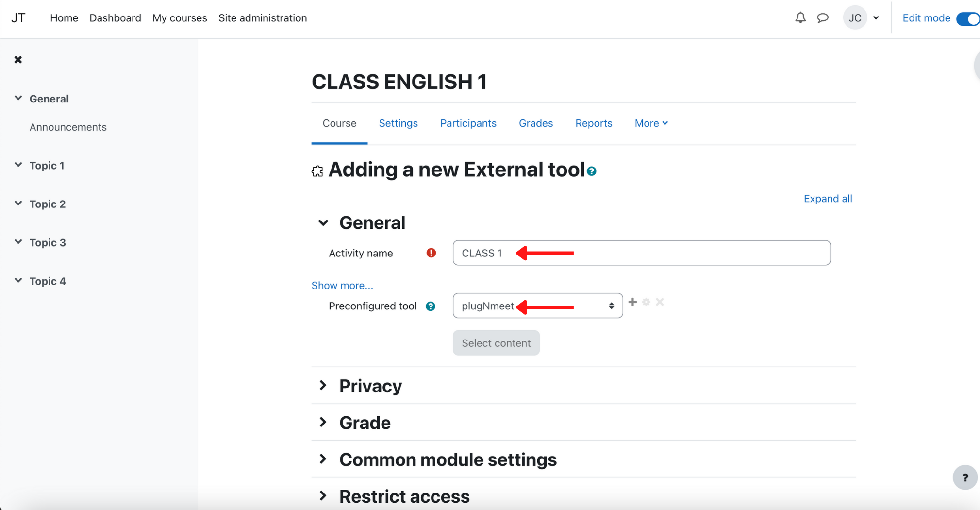Click help icon beside External tool heading
Image resolution: width=980 pixels, height=510 pixels.
(x=591, y=171)
